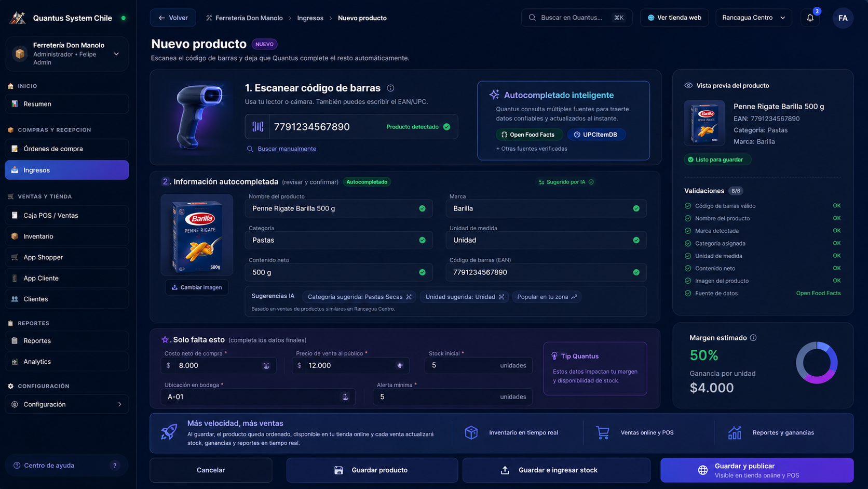Click icon inside Ubicación en bodega field
Screen dimensions: 868x489
345,397
